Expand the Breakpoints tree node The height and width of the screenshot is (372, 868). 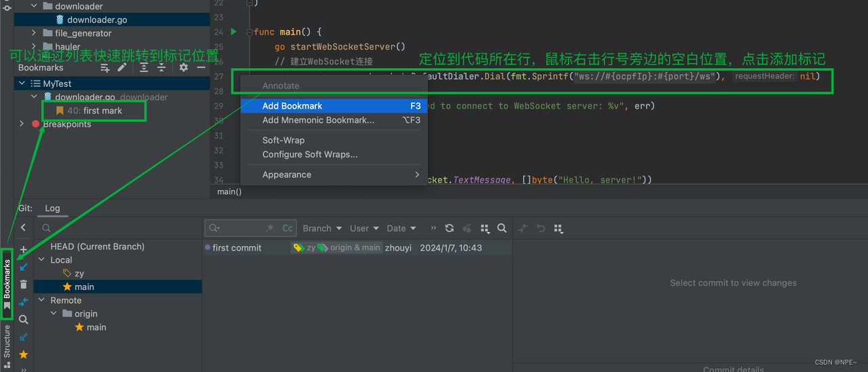(x=22, y=124)
